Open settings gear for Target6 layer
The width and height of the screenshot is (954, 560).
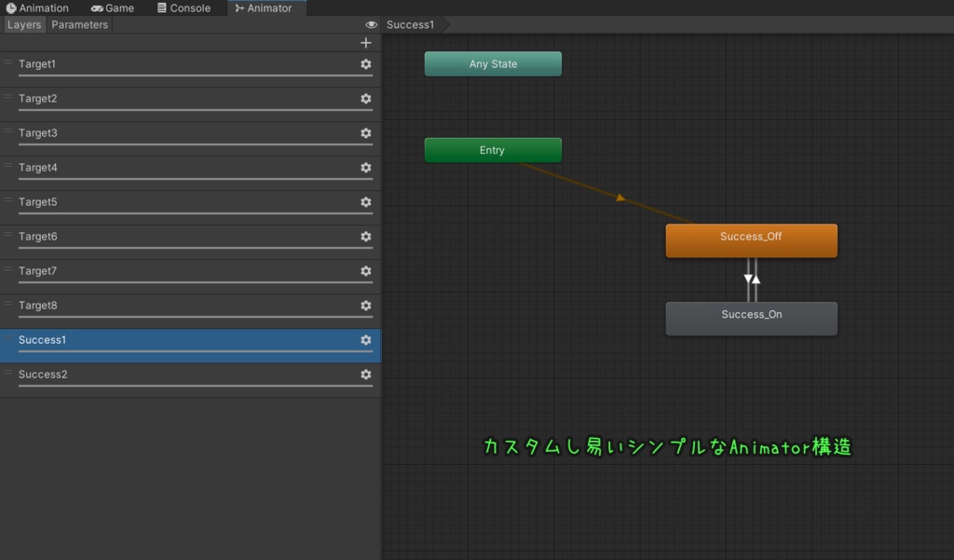click(365, 236)
